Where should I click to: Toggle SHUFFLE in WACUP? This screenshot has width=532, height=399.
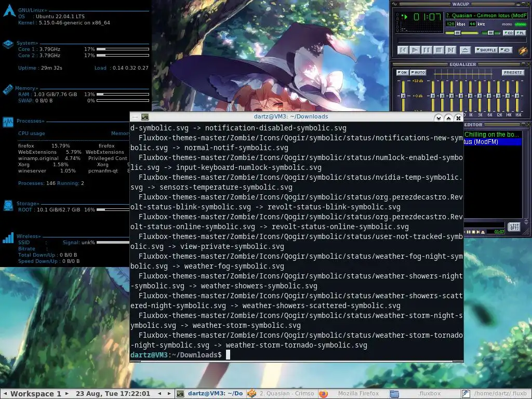pyautogui.click(x=486, y=50)
